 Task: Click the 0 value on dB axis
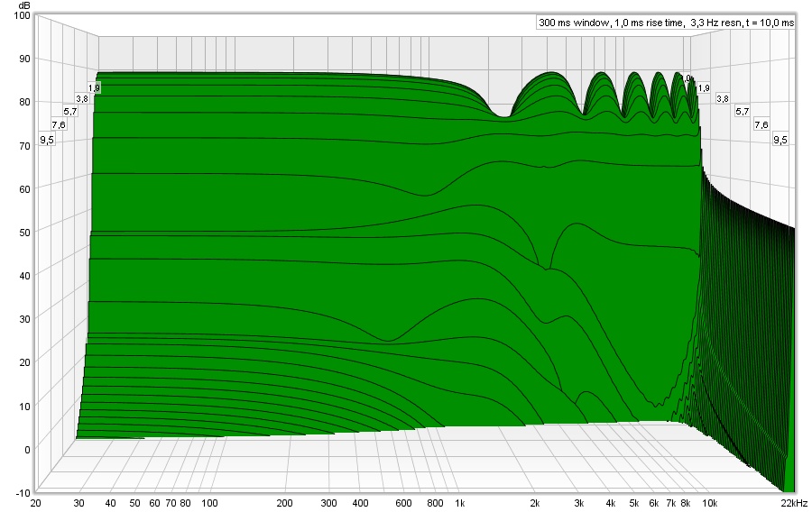[27, 450]
